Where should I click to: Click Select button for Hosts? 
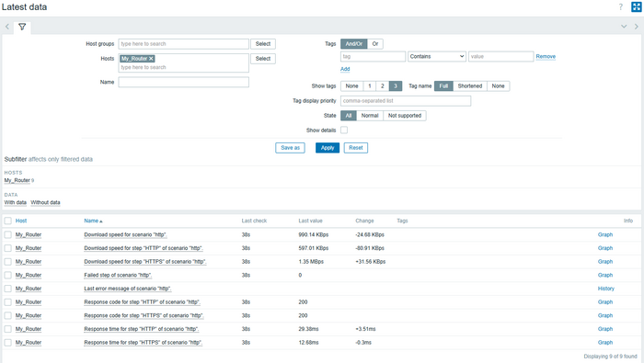coord(263,59)
